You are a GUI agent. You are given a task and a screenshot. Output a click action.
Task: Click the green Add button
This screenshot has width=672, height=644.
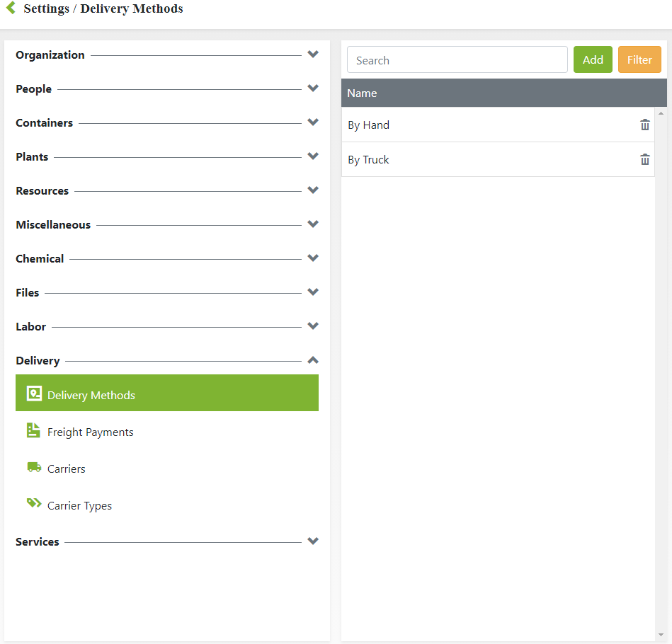(x=593, y=60)
